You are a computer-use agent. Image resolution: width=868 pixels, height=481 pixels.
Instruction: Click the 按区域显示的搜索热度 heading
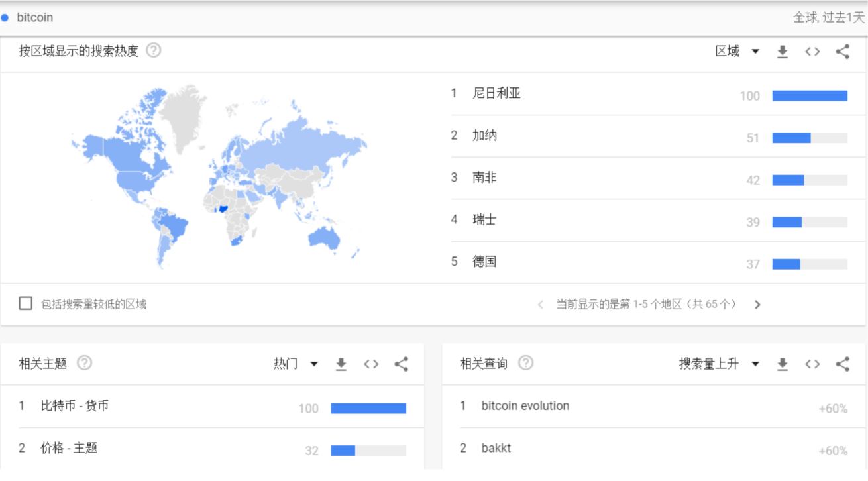point(78,51)
